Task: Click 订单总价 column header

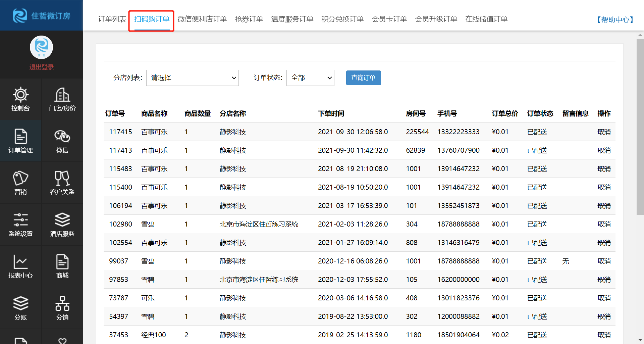Action: coord(505,113)
